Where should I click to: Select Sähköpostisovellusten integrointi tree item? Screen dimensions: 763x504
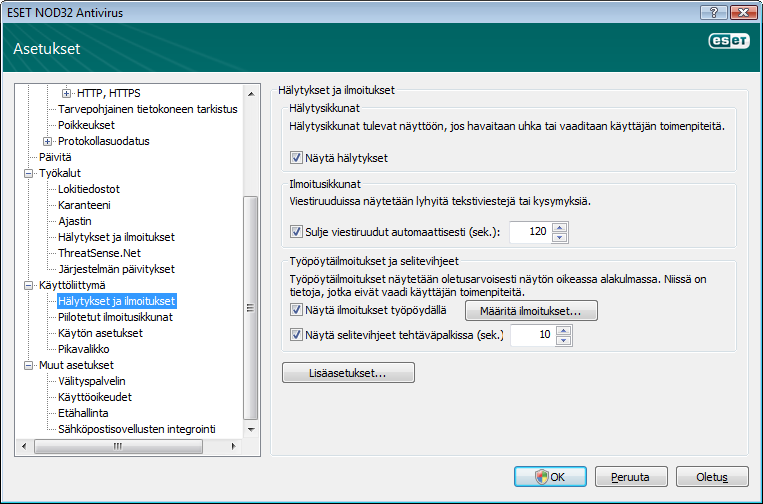(137, 430)
